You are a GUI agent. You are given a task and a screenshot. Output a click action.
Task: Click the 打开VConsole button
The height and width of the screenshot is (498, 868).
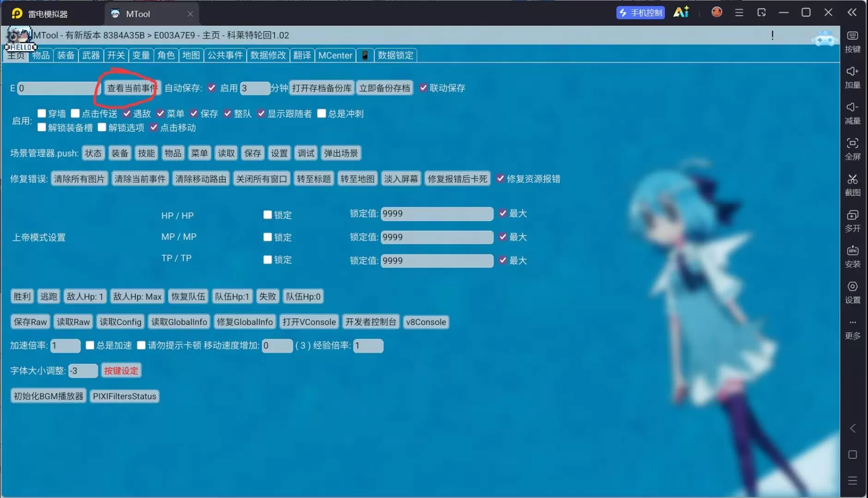[309, 322]
